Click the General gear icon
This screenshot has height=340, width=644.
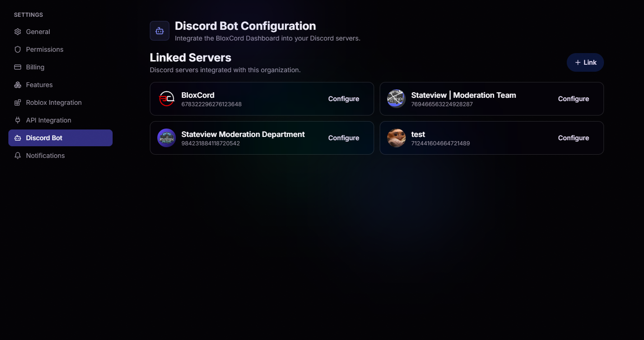pyautogui.click(x=18, y=32)
